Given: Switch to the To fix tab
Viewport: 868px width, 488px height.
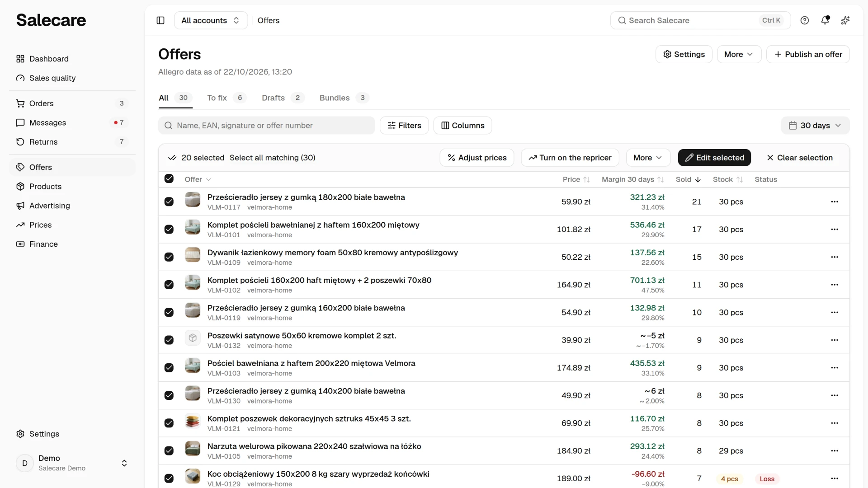Looking at the screenshot, I should (x=226, y=98).
